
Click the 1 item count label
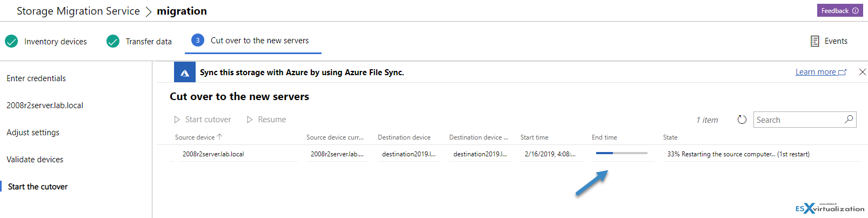point(707,120)
